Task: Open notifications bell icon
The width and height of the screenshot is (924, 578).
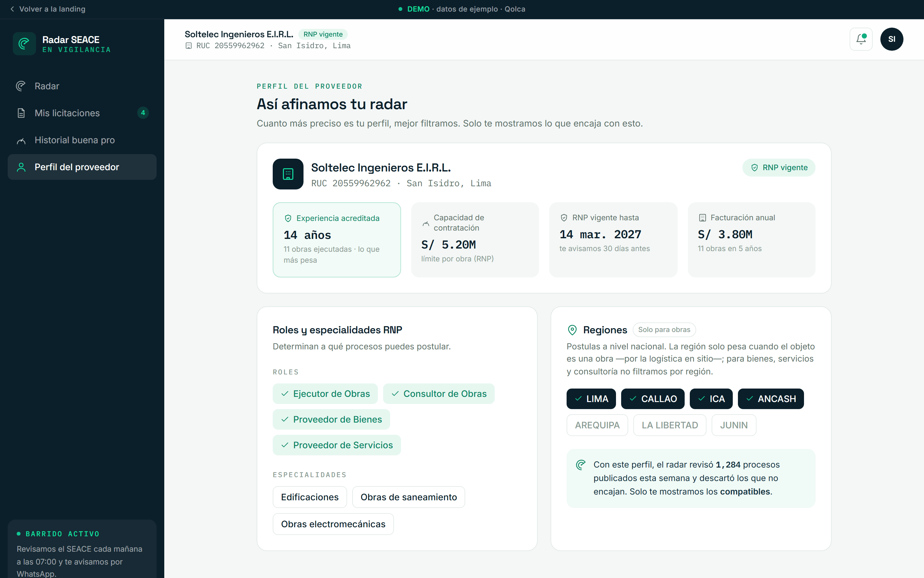Action: [x=861, y=39]
